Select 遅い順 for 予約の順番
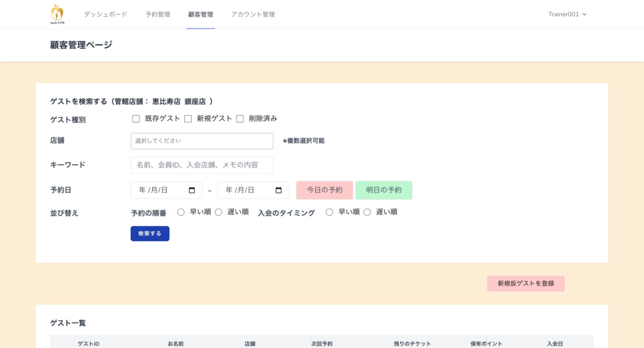The height and width of the screenshot is (348, 644). [x=219, y=212]
